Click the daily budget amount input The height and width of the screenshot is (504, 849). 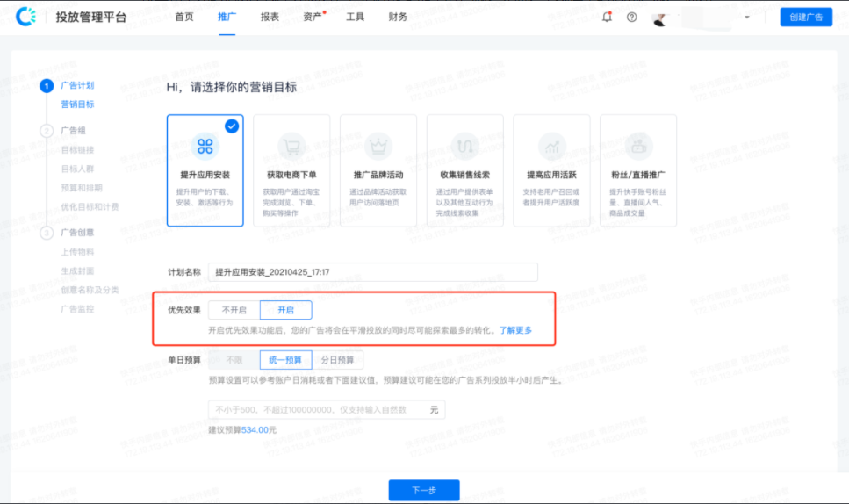point(327,410)
